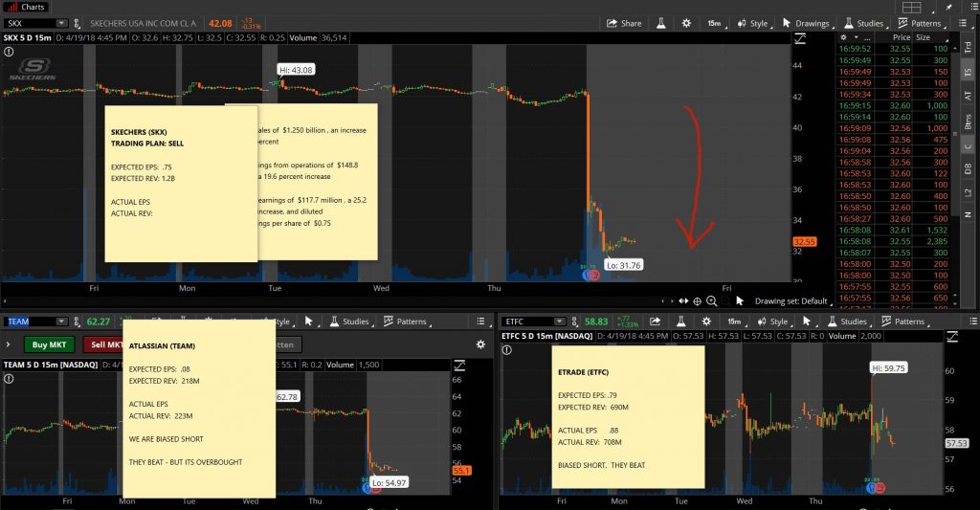The width and height of the screenshot is (980, 510).
Task: Select the Trd side tab
Action: [968, 47]
